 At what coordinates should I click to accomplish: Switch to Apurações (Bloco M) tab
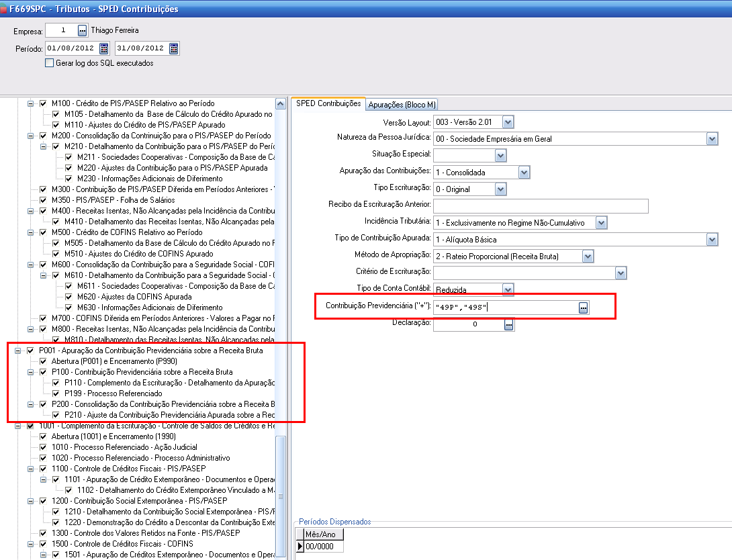coord(402,105)
